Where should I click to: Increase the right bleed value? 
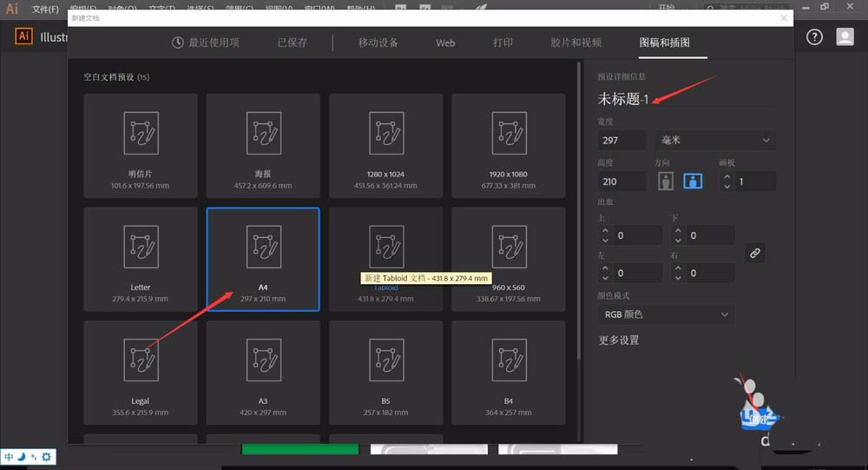[678, 268]
